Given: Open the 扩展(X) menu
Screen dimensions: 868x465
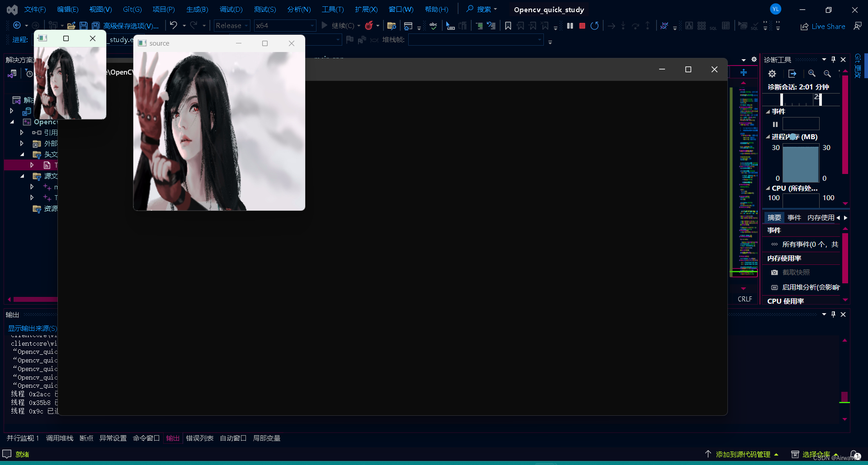Looking at the screenshot, I should [x=366, y=9].
